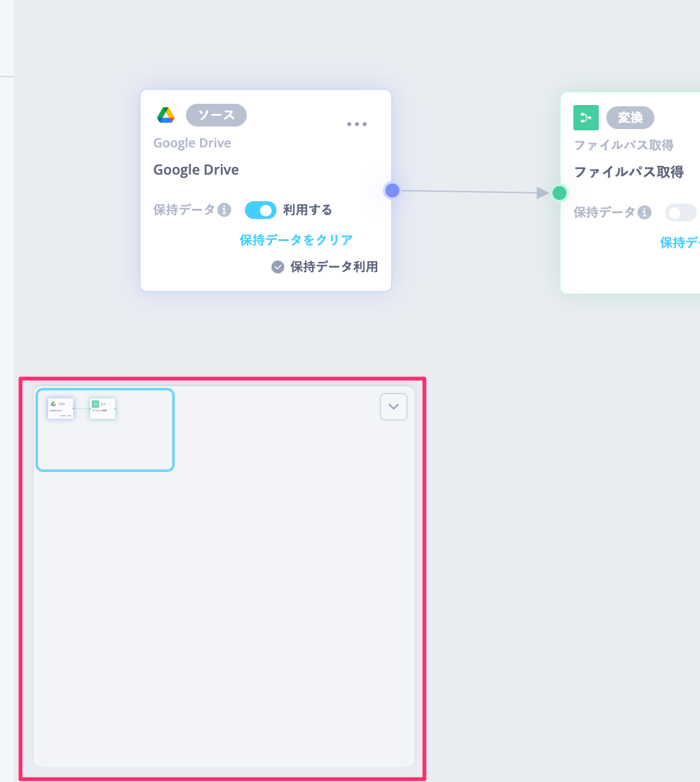This screenshot has width=700, height=782.
Task: Collapse the minimap with the chevron button
Action: click(x=394, y=407)
